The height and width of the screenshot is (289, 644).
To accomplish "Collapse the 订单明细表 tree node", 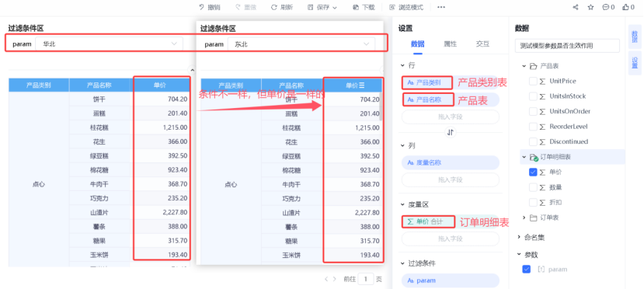I will pos(524,157).
